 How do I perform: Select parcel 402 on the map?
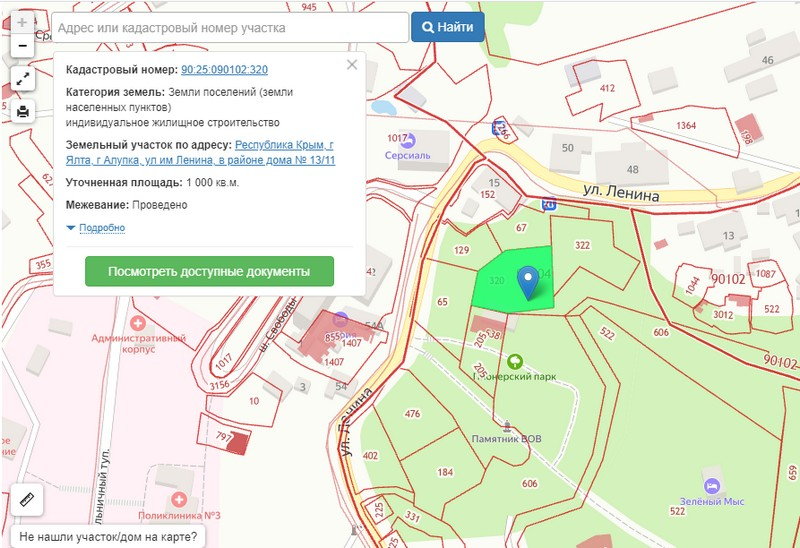coord(370,455)
